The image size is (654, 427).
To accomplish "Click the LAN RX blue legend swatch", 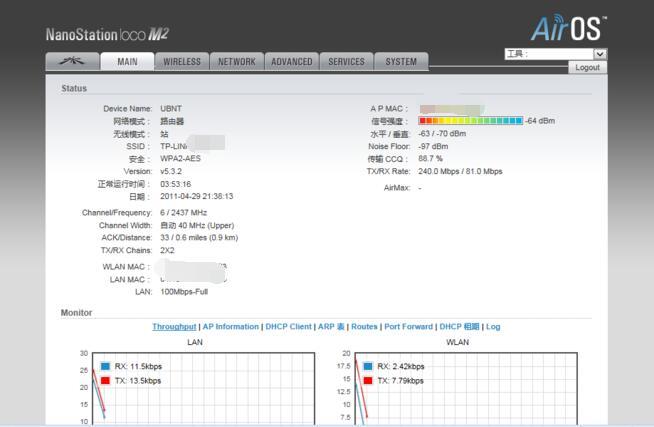I will 105,366.
